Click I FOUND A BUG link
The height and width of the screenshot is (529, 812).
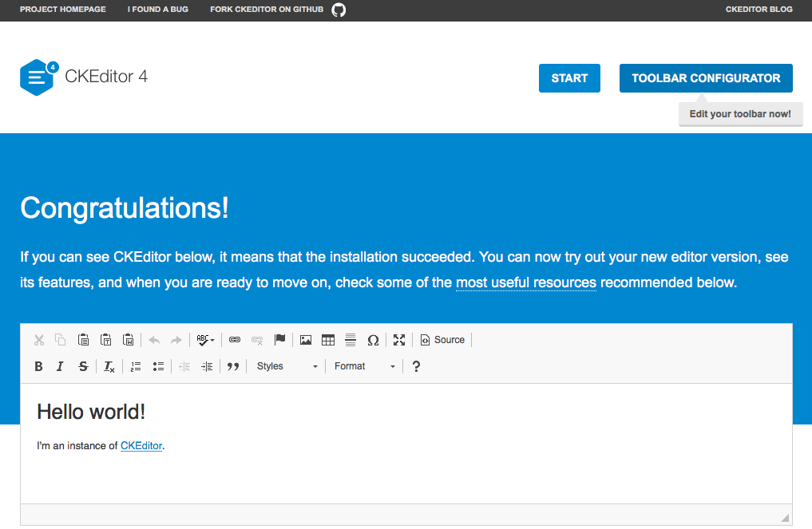click(158, 10)
